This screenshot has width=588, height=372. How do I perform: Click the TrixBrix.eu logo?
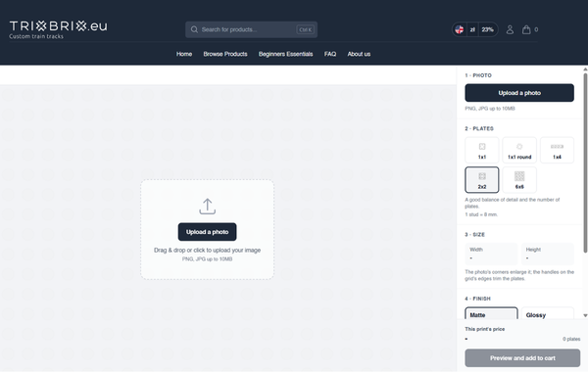click(58, 29)
